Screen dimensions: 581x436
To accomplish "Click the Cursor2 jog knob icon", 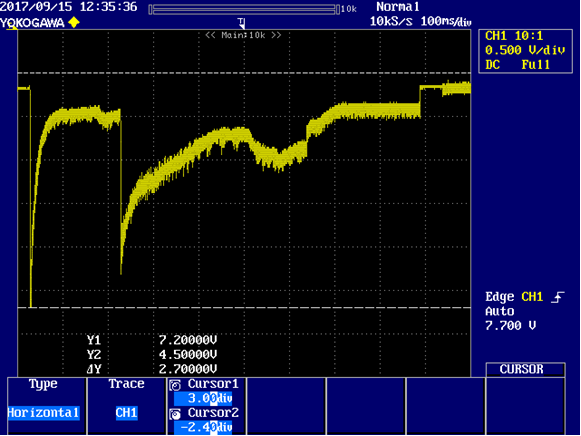I will pyautogui.click(x=175, y=414).
